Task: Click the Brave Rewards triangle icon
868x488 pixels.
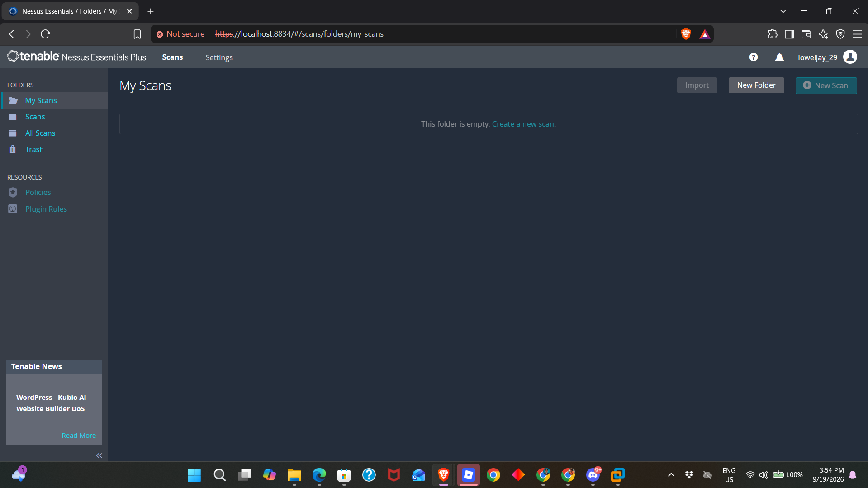Action: click(x=705, y=34)
